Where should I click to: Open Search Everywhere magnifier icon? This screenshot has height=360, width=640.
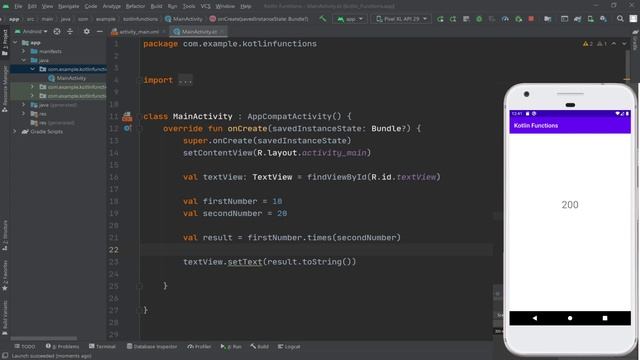(620, 19)
